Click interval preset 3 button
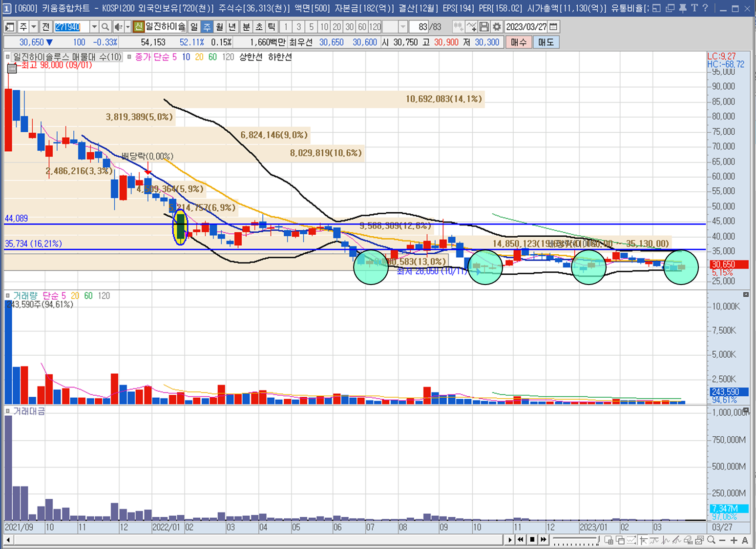The width and height of the screenshot is (756, 549). (x=299, y=27)
